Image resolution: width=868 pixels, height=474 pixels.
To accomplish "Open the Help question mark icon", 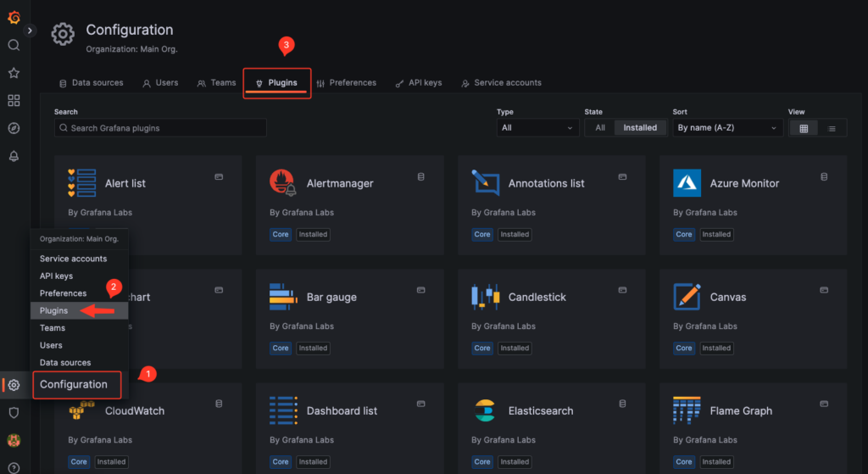I will (x=14, y=468).
